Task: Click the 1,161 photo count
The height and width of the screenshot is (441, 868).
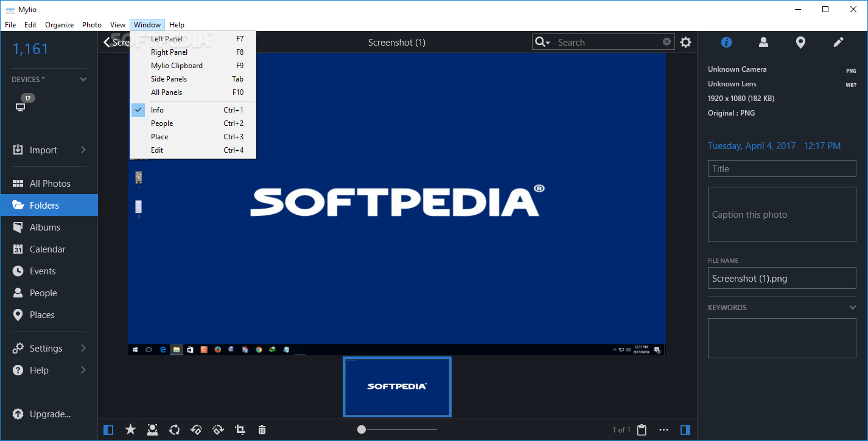Action: (x=30, y=49)
